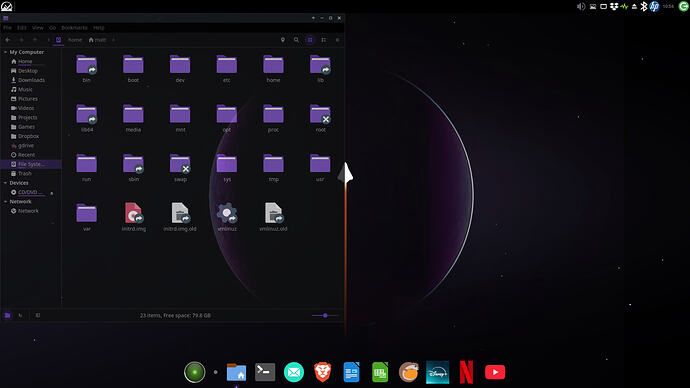Open the proc folder

coord(273,115)
